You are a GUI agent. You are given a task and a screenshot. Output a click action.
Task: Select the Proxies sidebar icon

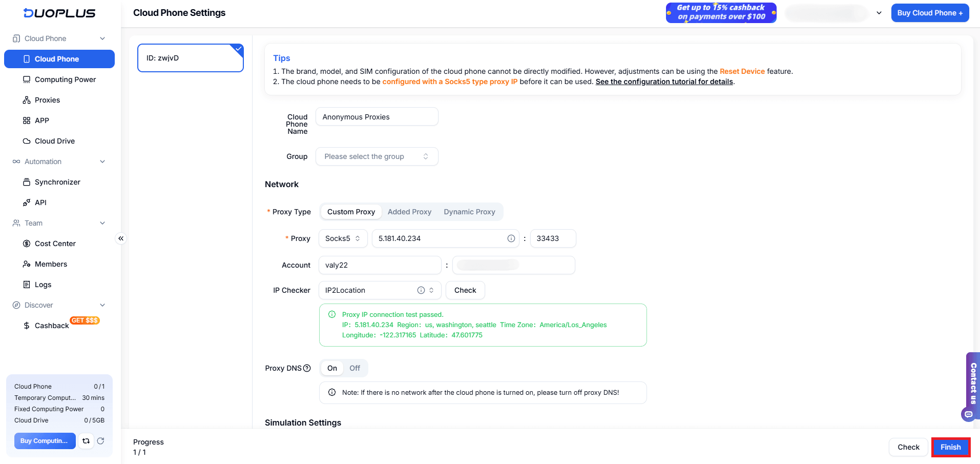27,100
